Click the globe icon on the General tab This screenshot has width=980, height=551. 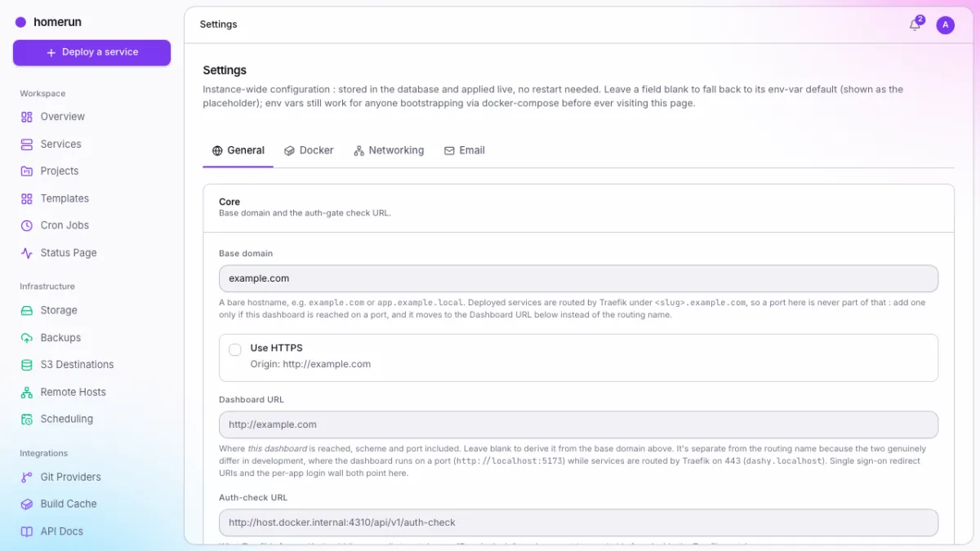(x=217, y=151)
